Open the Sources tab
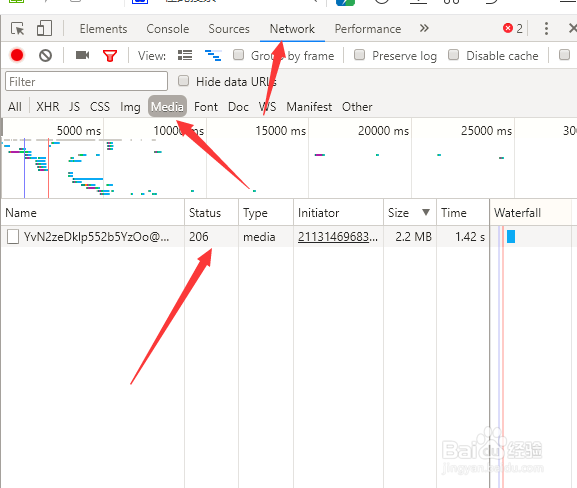The width and height of the screenshot is (577, 488). (x=229, y=29)
